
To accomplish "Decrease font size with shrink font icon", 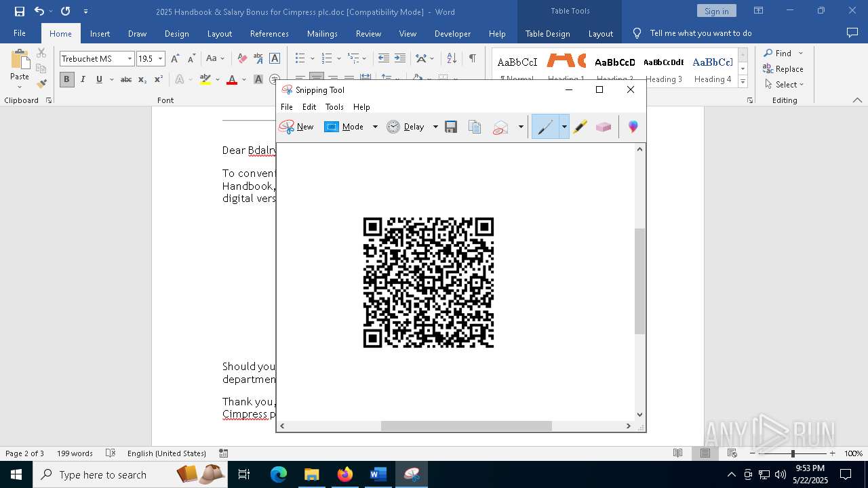I will [x=191, y=59].
